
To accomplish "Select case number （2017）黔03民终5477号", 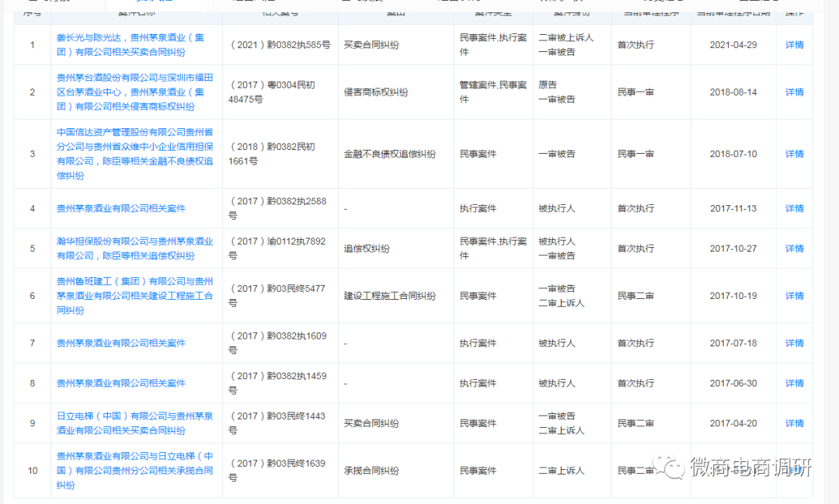I will coord(277,296).
